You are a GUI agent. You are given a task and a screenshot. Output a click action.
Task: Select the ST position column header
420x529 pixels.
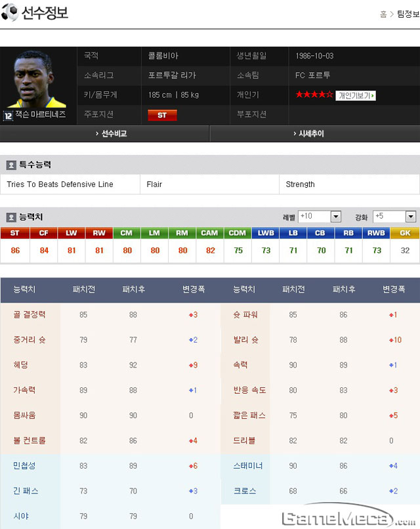[x=15, y=233]
